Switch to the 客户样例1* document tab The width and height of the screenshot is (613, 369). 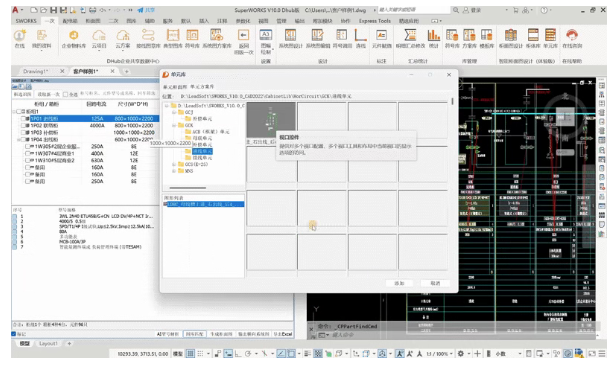(86, 71)
